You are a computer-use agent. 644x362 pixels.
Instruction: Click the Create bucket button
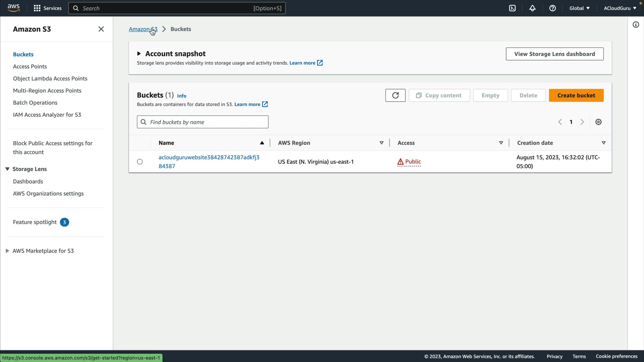click(576, 96)
